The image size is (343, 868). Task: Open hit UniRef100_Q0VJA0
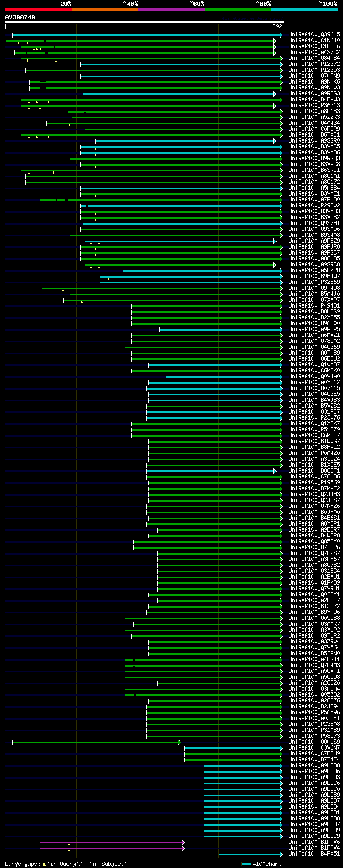(x=314, y=376)
